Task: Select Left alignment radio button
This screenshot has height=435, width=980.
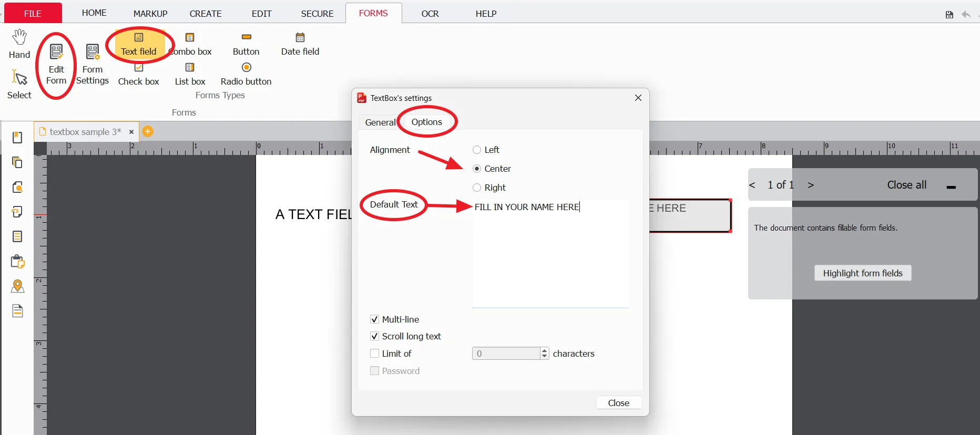Action: [477, 150]
